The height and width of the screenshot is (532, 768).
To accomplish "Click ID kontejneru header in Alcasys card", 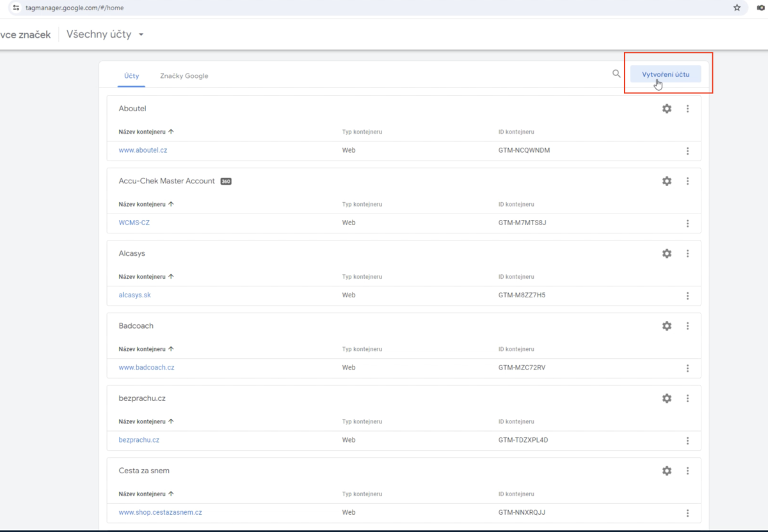I will pyautogui.click(x=516, y=277).
